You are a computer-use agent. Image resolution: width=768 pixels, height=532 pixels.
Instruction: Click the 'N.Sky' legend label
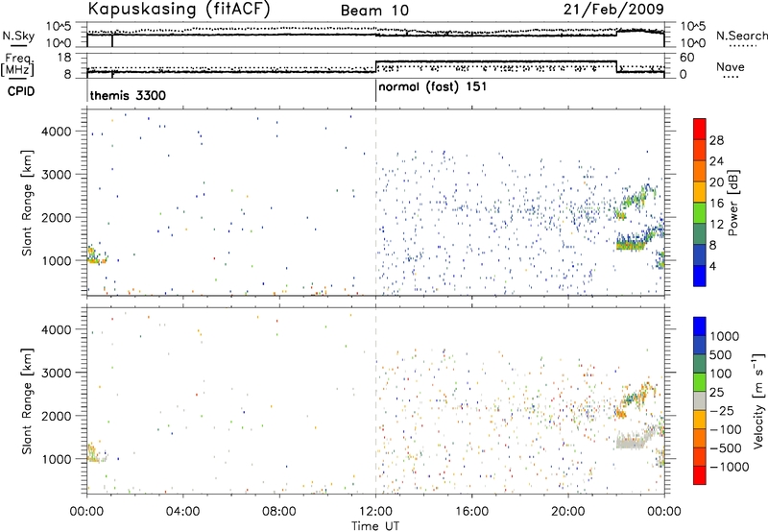(x=18, y=36)
